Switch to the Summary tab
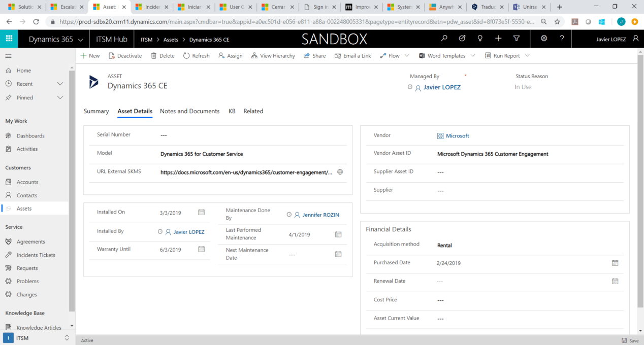Screen dimensions: 644x345 click(96, 111)
